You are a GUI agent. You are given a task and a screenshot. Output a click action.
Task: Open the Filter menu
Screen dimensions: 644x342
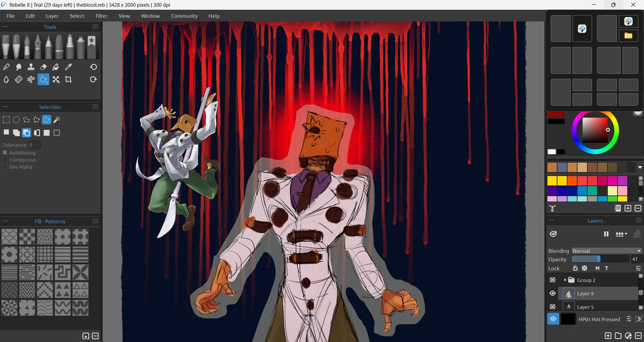[101, 16]
